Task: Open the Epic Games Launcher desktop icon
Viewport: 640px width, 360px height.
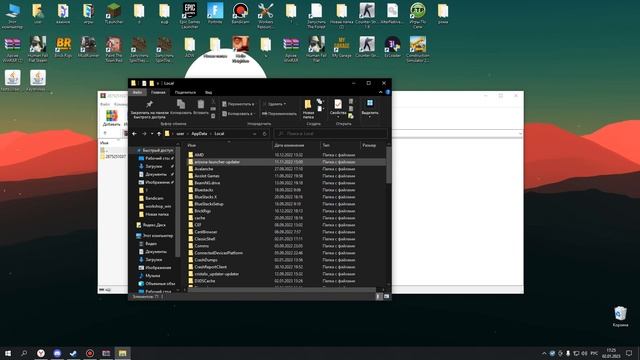Action: pyautogui.click(x=190, y=16)
